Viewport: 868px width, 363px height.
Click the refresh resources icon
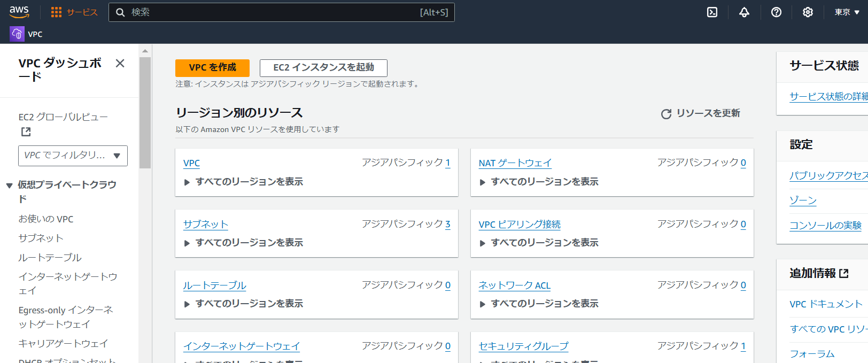click(x=666, y=114)
